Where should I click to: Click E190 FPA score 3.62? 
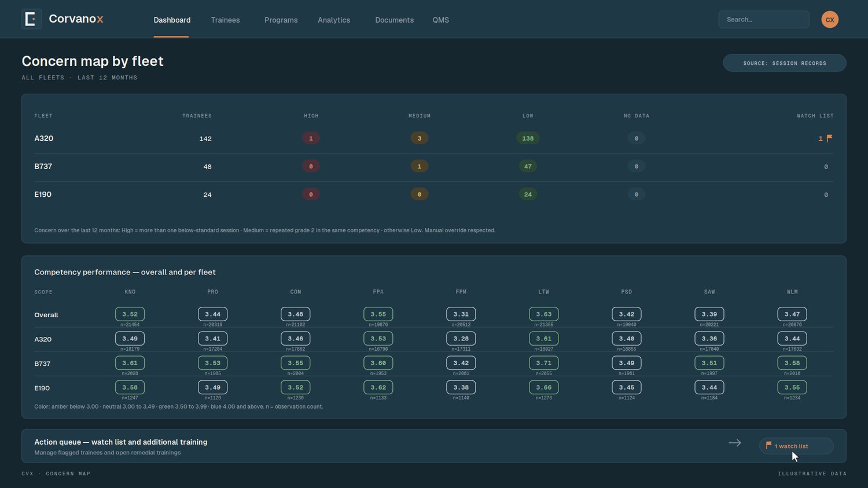point(378,387)
